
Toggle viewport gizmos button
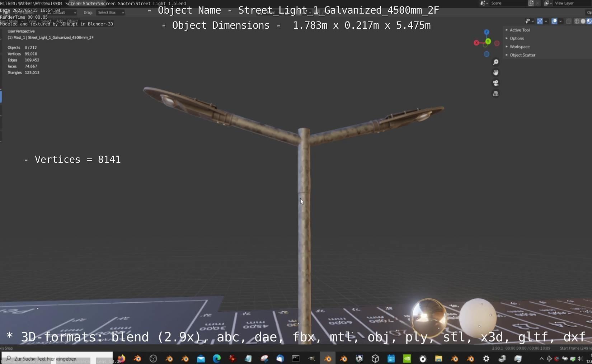click(540, 21)
